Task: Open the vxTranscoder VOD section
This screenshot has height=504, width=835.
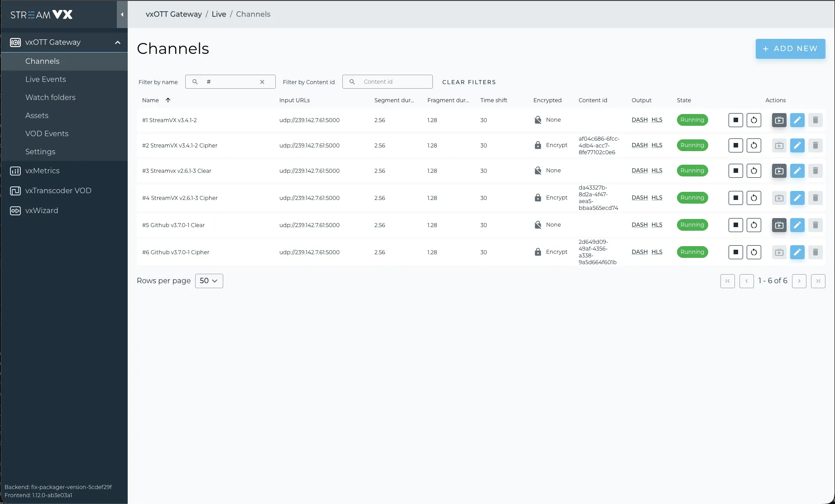Action: [x=64, y=190]
